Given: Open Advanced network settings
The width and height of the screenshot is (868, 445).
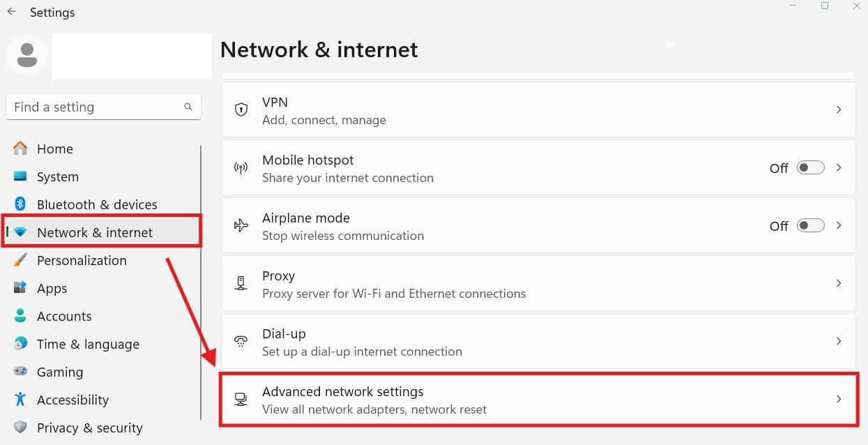Looking at the screenshot, I should pyautogui.click(x=537, y=399).
